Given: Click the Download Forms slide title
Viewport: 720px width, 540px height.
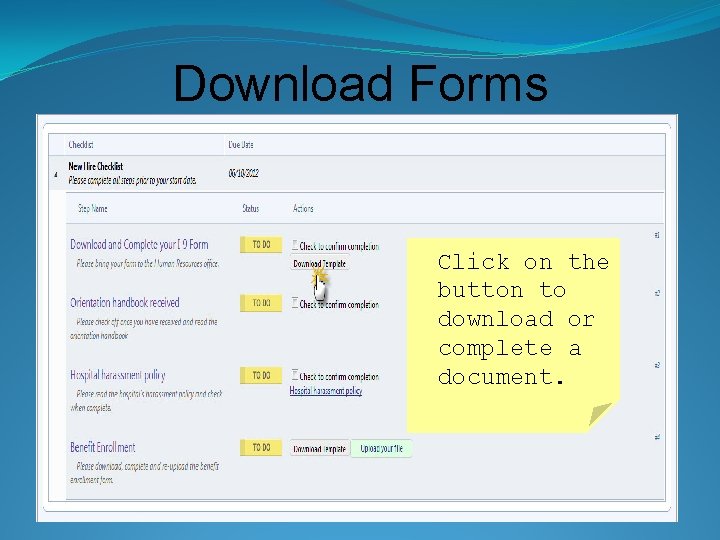Looking at the screenshot, I should click(361, 83).
